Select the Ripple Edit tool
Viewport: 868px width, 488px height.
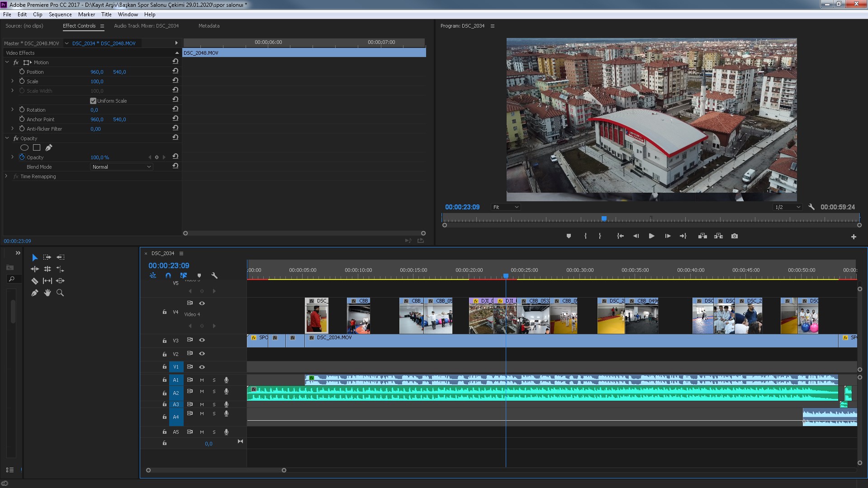click(34, 269)
